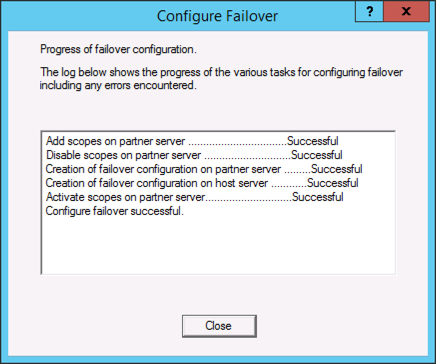Close the dialog with the red X

(x=406, y=12)
